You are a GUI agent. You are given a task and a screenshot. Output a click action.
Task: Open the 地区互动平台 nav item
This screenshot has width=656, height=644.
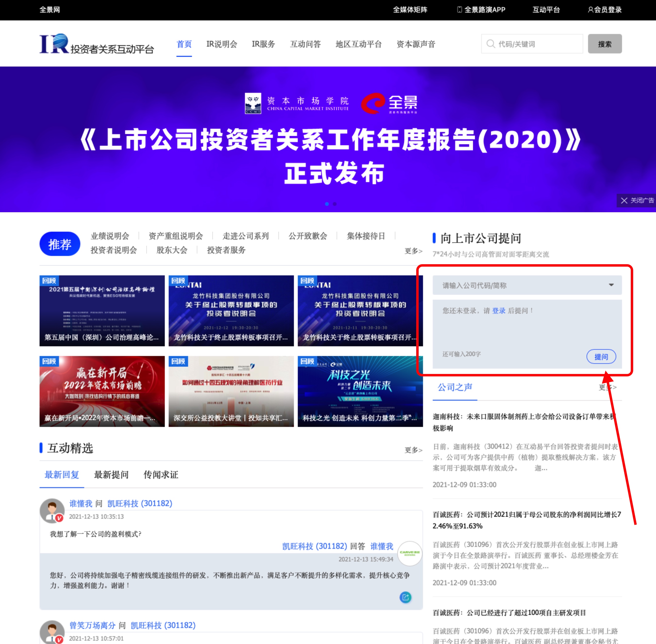359,44
